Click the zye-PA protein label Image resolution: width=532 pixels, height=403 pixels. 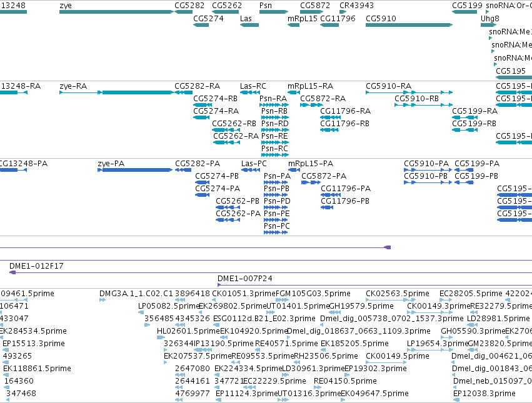pos(111,164)
